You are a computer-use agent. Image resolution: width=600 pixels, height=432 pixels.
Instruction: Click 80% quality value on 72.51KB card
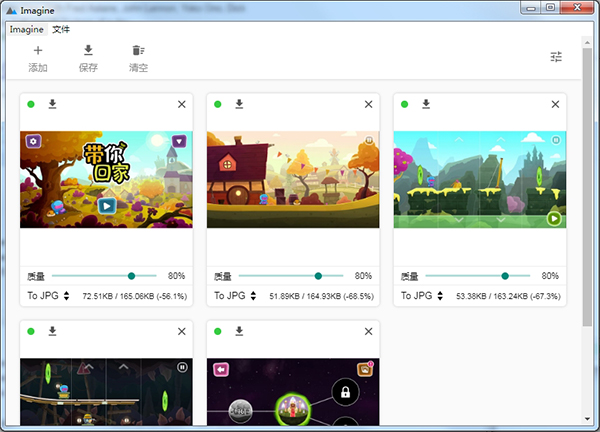(x=176, y=276)
